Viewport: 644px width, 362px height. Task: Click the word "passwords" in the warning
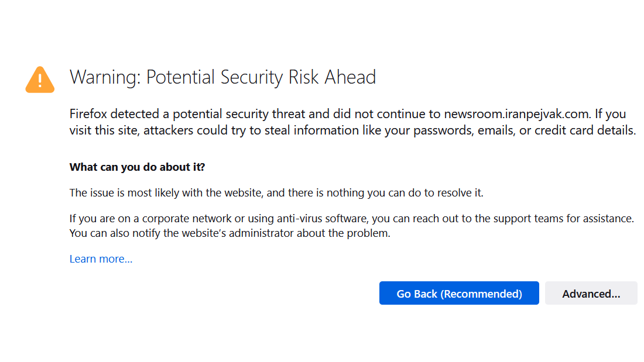[x=442, y=130]
